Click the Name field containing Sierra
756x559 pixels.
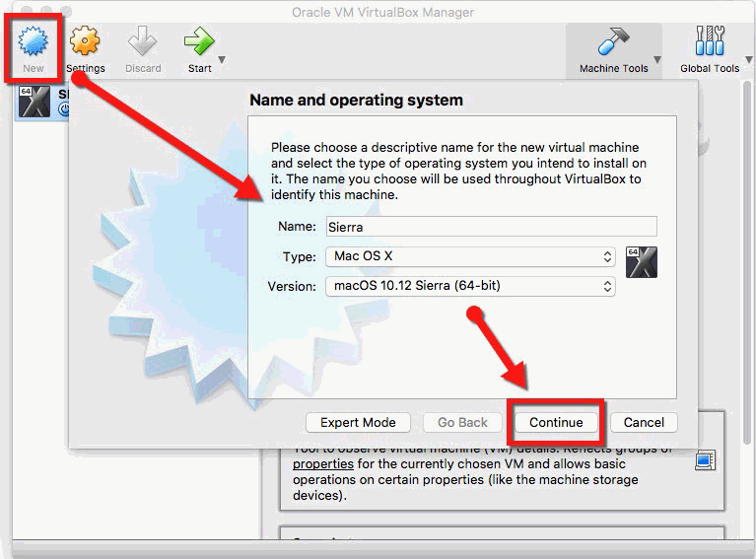pyautogui.click(x=491, y=226)
